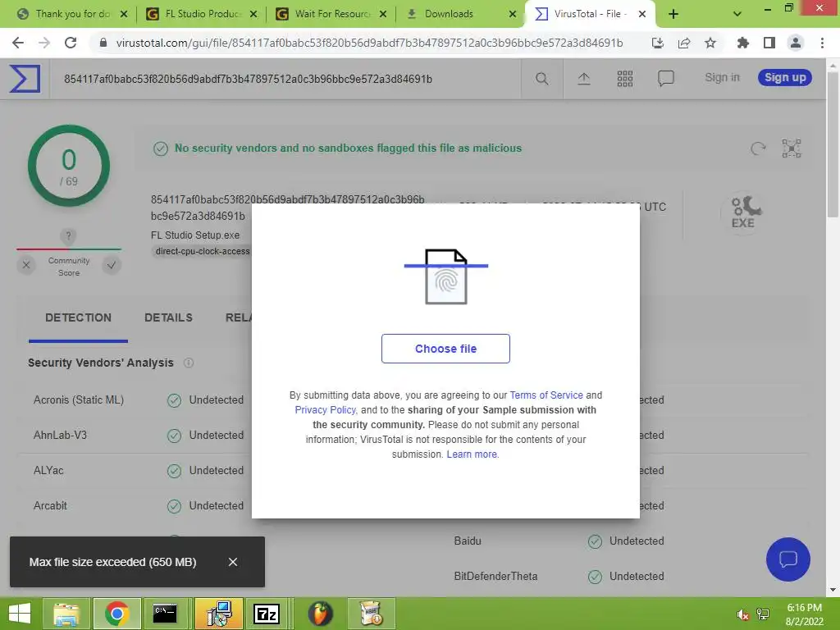This screenshot has height=630, width=840.
Task: Click the Security Vendors' Analysis info icon
Action: click(189, 363)
